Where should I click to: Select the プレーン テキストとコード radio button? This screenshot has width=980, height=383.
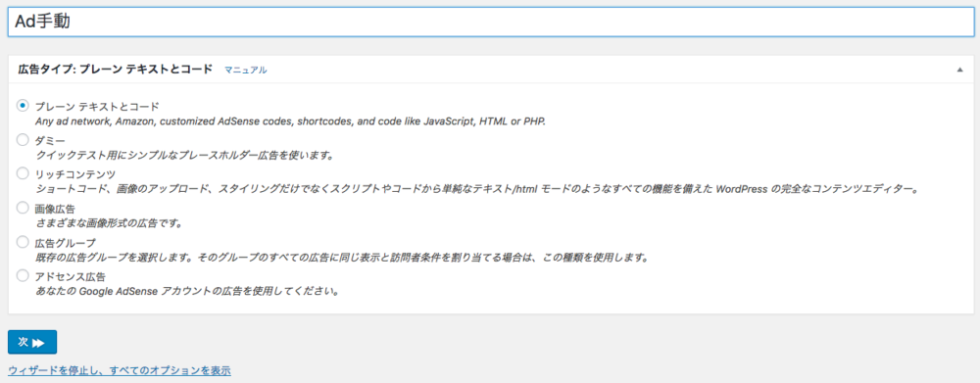pos(23,106)
